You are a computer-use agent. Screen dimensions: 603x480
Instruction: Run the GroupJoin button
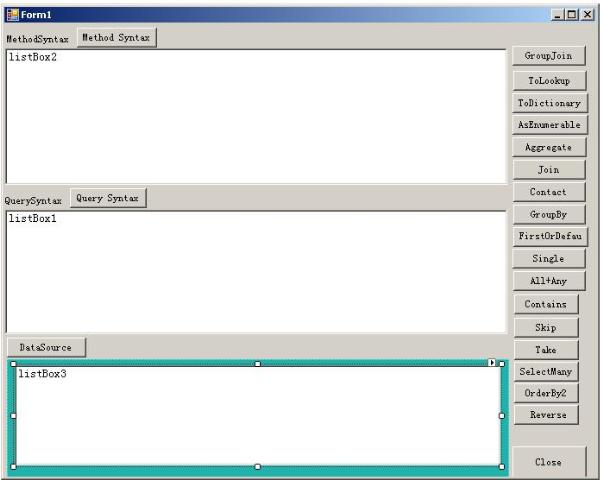coord(548,56)
